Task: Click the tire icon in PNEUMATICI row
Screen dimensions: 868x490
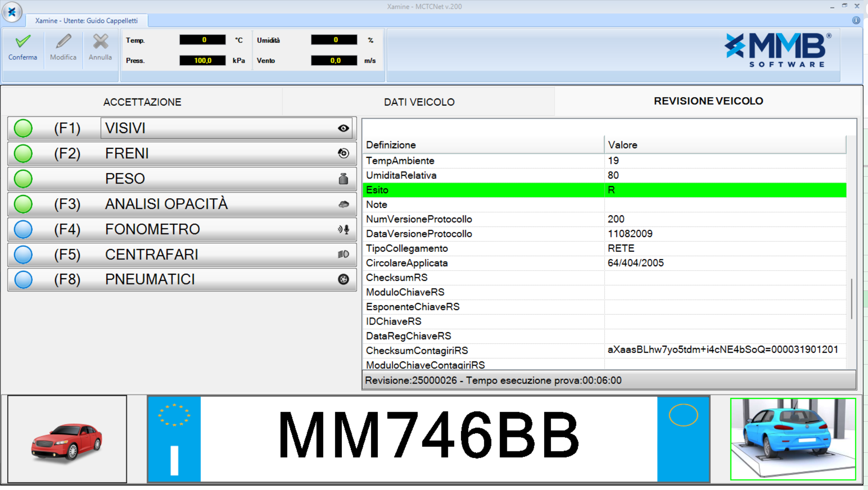Action: pos(343,280)
